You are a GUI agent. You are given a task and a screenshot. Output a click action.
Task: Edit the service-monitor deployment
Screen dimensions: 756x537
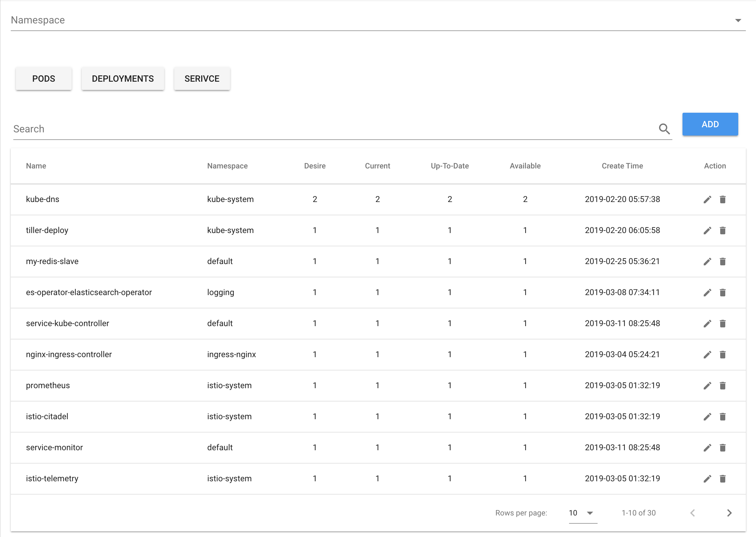tap(708, 447)
